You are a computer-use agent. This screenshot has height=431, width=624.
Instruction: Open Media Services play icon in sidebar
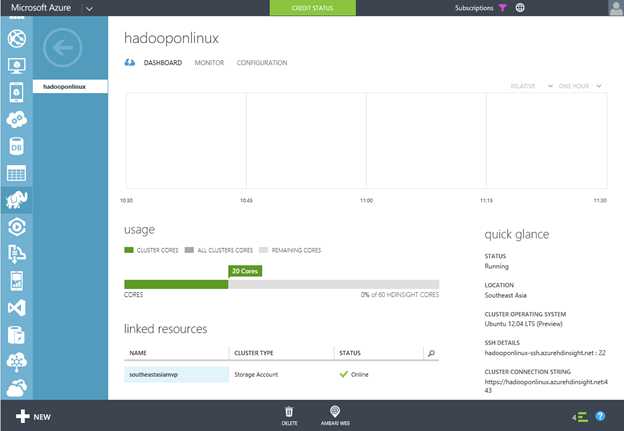(x=16, y=227)
